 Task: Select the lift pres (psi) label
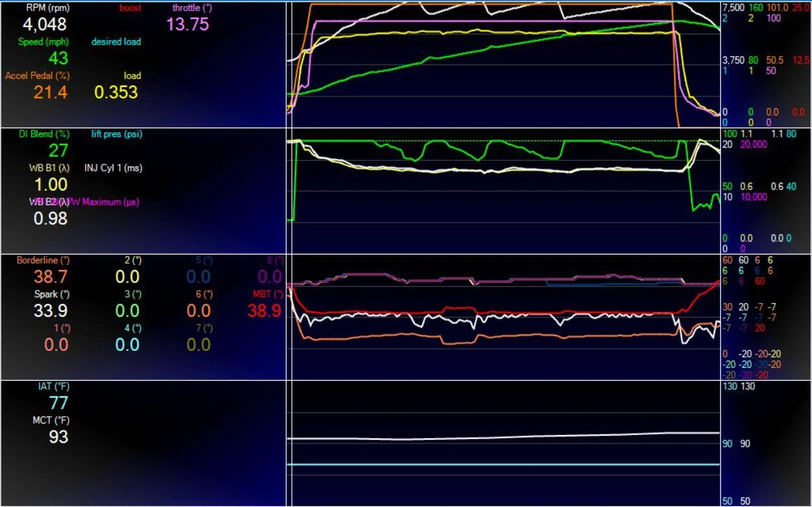pyautogui.click(x=116, y=135)
